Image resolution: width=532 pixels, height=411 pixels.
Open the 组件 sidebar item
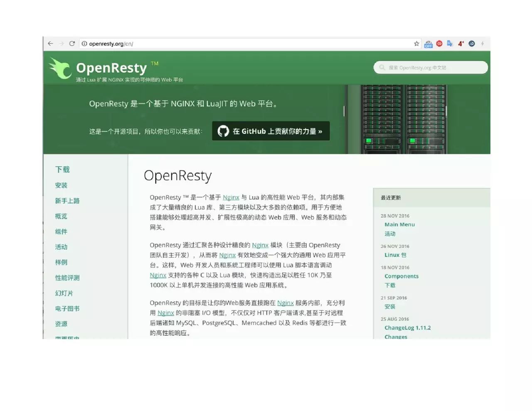click(61, 231)
